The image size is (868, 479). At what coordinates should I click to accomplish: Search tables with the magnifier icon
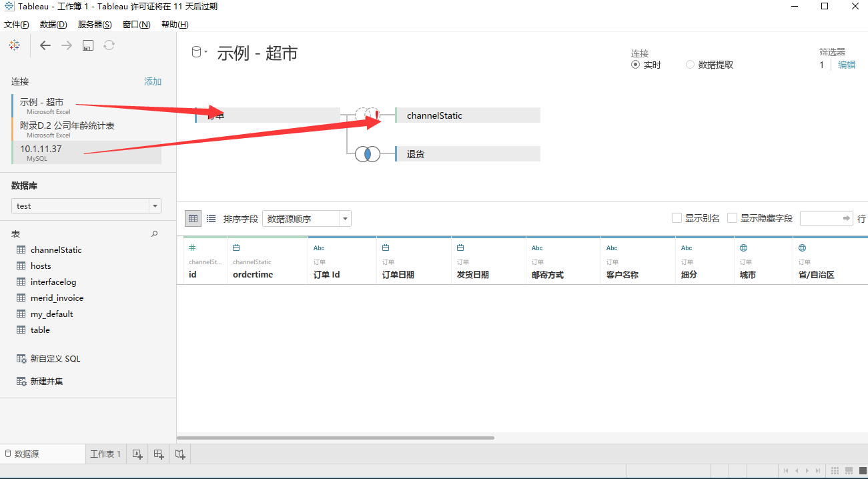(155, 233)
